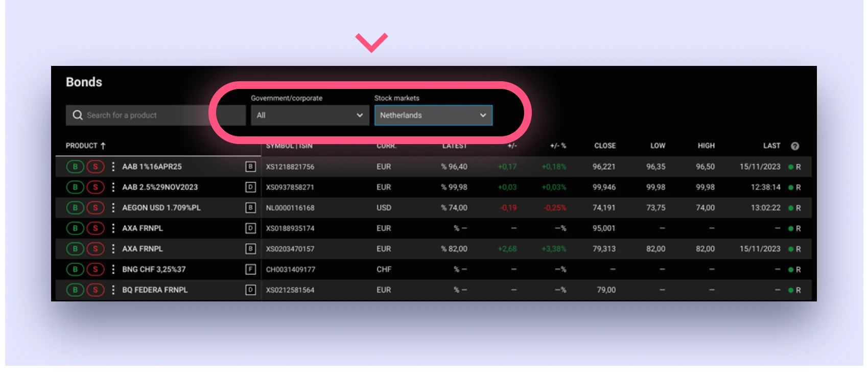
Task: Select the AEGON USD 1.709%PL product name
Action: (161, 208)
